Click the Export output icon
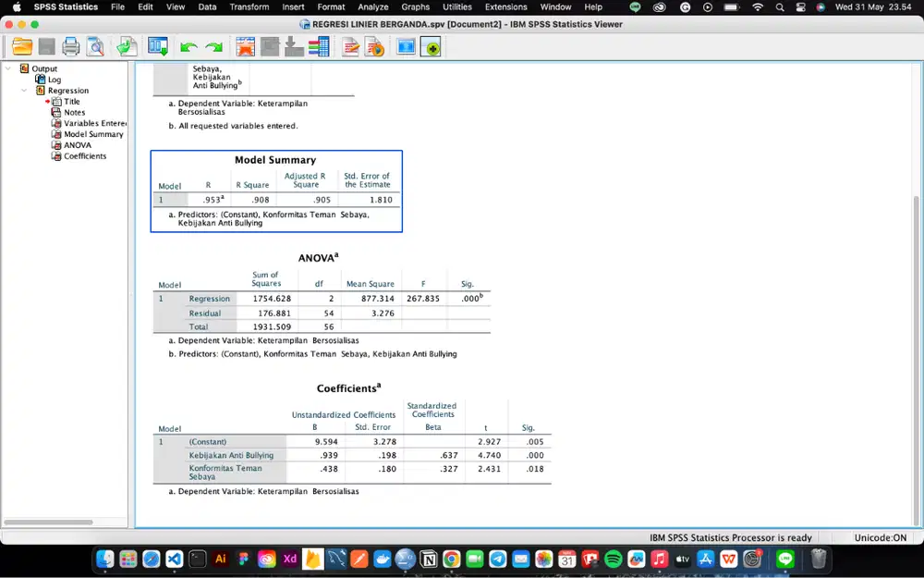Image resolution: width=924 pixels, height=578 pixels. pyautogui.click(x=127, y=46)
